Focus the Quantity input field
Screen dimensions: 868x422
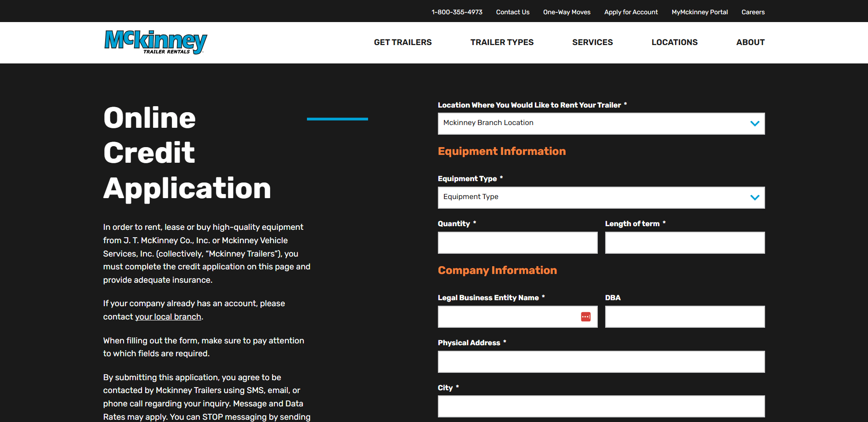tap(517, 243)
